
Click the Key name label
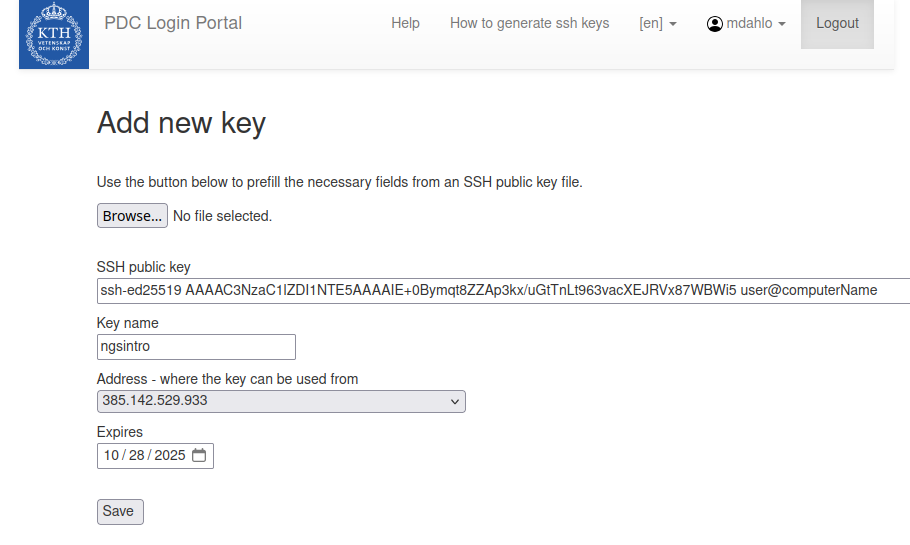click(127, 323)
